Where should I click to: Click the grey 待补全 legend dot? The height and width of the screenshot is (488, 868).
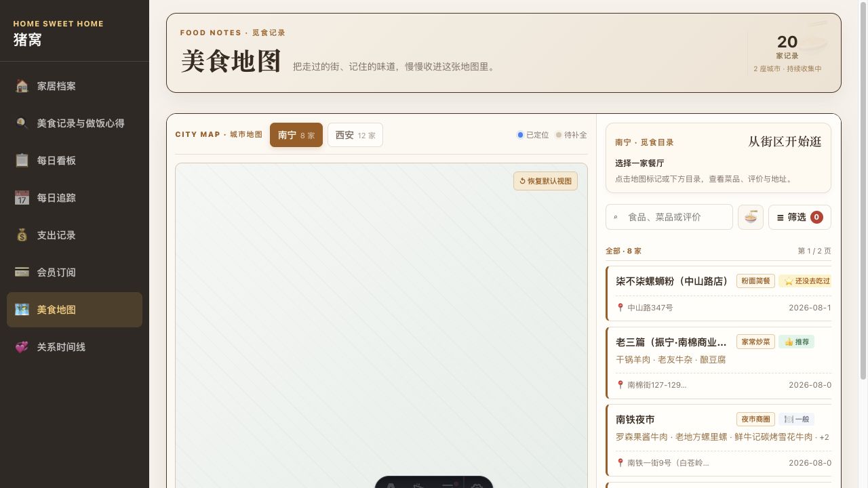pos(559,135)
